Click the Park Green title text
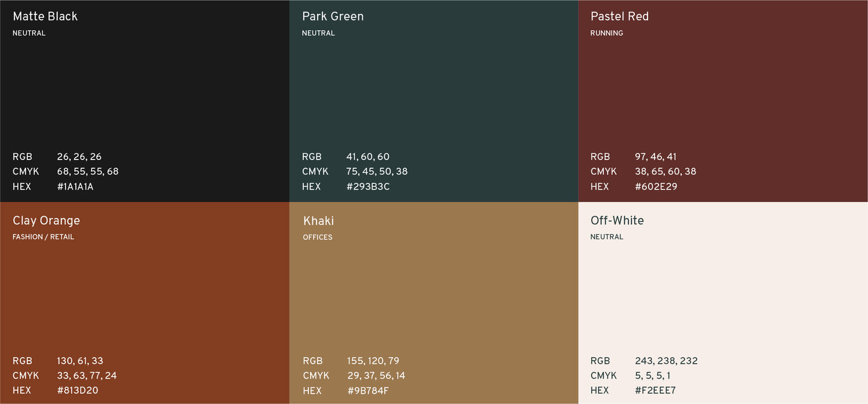Viewport: 868px width, 404px height. 333,16
